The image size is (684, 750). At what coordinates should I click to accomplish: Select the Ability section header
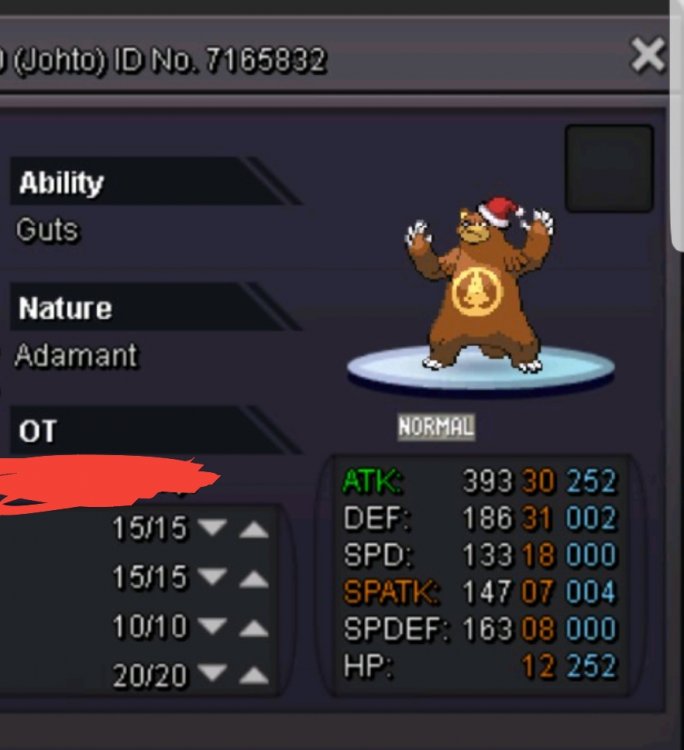pyautogui.click(x=155, y=181)
